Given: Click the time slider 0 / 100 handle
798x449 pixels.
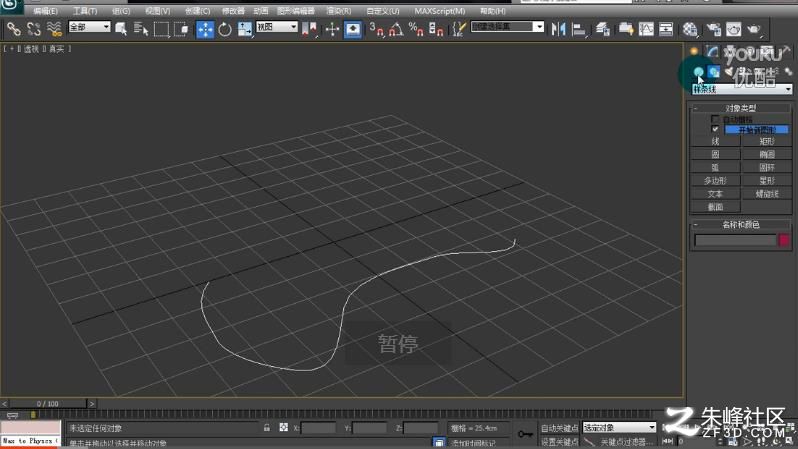Looking at the screenshot, I should tap(47, 404).
